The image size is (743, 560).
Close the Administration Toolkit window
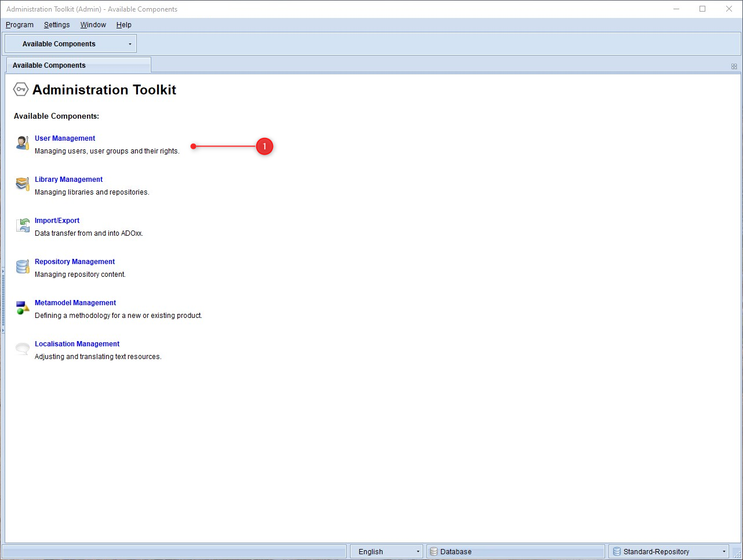tap(729, 9)
